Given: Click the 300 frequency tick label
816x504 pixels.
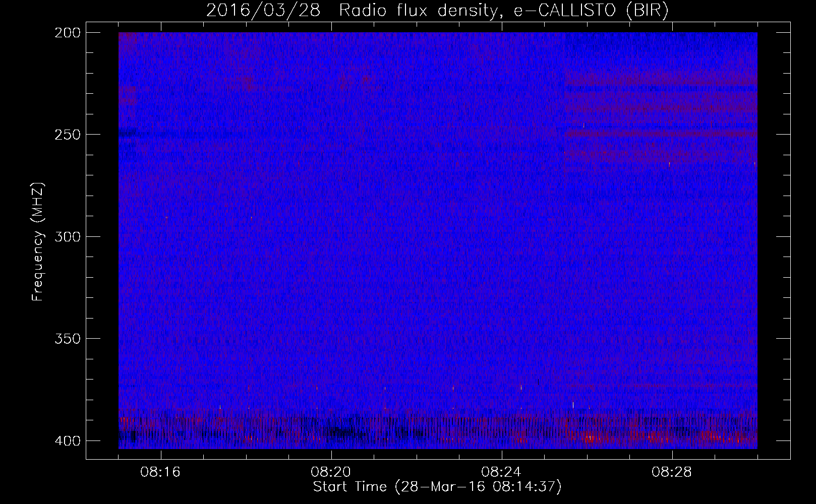Looking at the screenshot, I should tap(67, 236).
